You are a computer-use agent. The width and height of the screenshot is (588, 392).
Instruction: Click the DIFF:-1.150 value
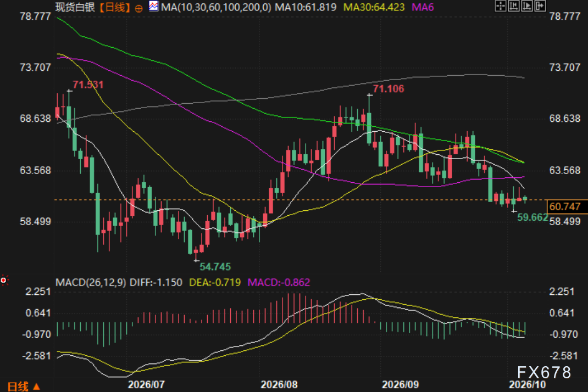pyautogui.click(x=156, y=282)
